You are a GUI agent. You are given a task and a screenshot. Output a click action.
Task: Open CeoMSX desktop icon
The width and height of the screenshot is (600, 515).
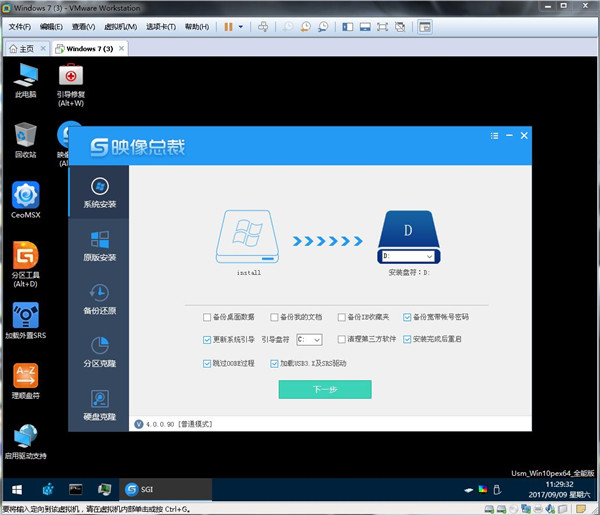pyautogui.click(x=25, y=200)
